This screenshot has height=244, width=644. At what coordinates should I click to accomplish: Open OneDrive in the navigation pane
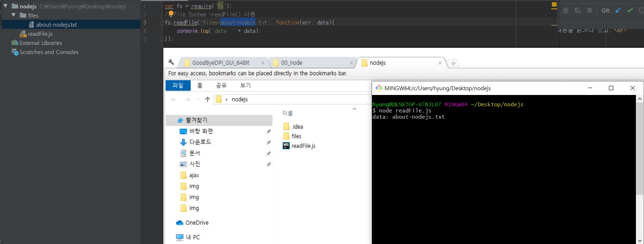(197, 223)
